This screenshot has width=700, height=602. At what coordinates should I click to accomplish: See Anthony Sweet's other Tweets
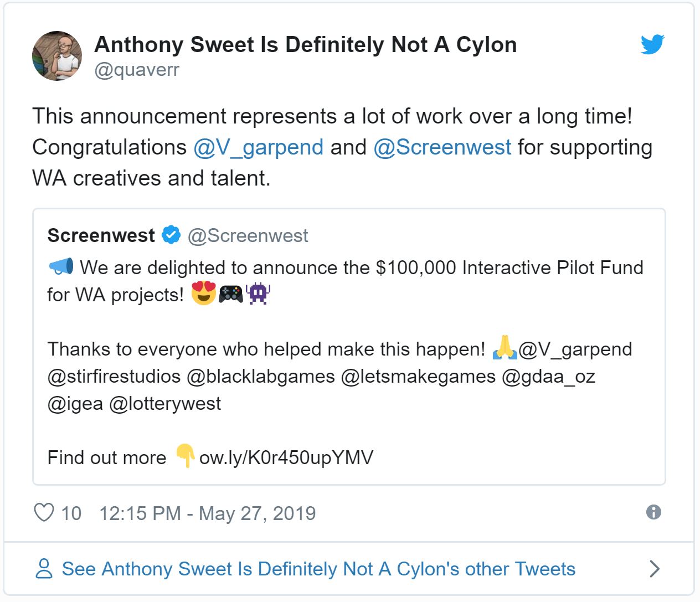point(318,569)
